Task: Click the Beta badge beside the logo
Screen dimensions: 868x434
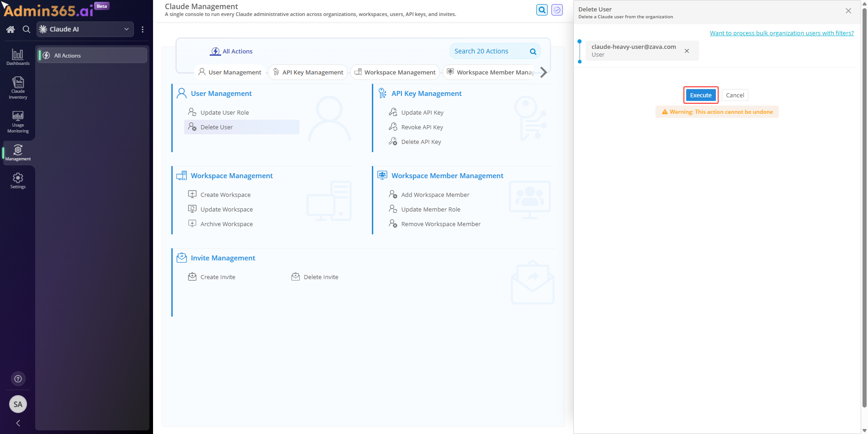Action: [x=102, y=6]
